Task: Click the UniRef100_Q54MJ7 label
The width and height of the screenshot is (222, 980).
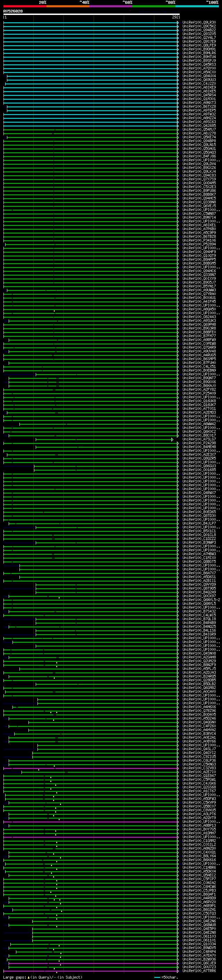Action: (199, 129)
